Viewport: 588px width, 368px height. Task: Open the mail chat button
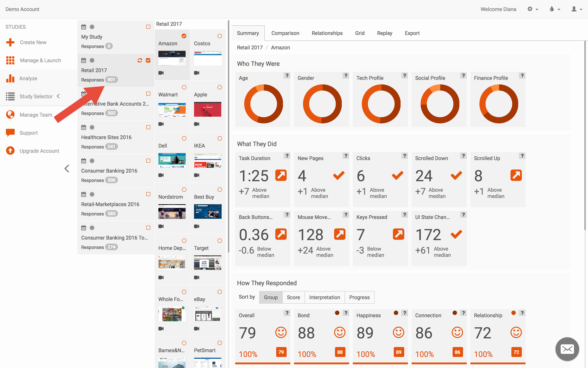pyautogui.click(x=567, y=349)
